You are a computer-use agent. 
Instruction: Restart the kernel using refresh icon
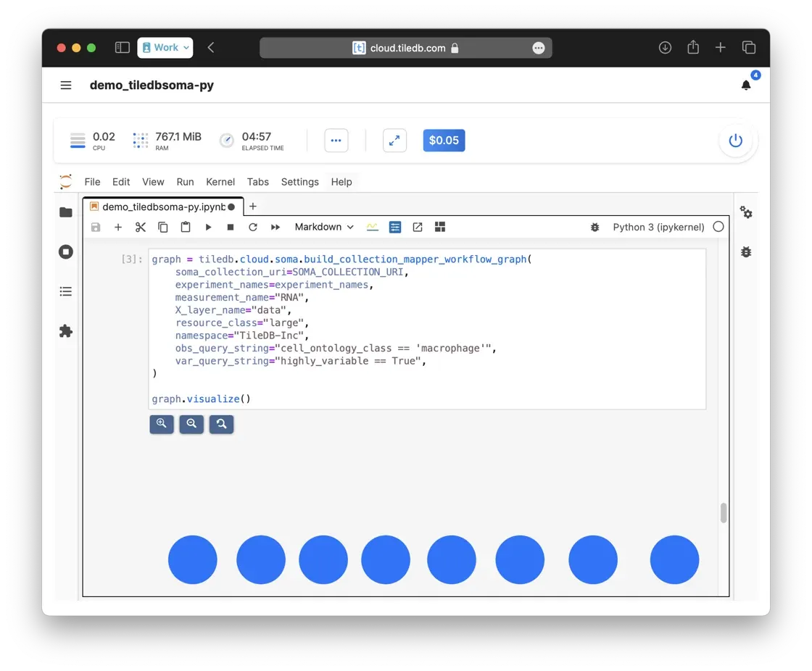coord(253,227)
